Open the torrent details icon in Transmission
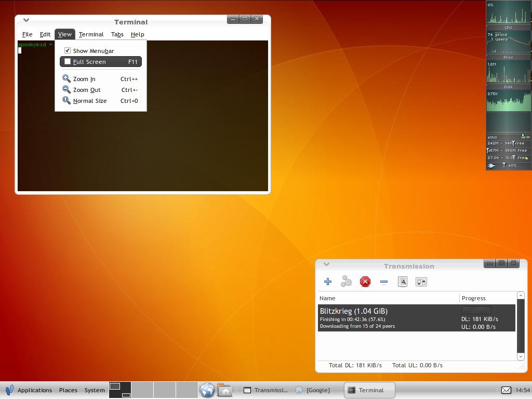Image resolution: width=532 pixels, height=399 pixels. click(403, 282)
